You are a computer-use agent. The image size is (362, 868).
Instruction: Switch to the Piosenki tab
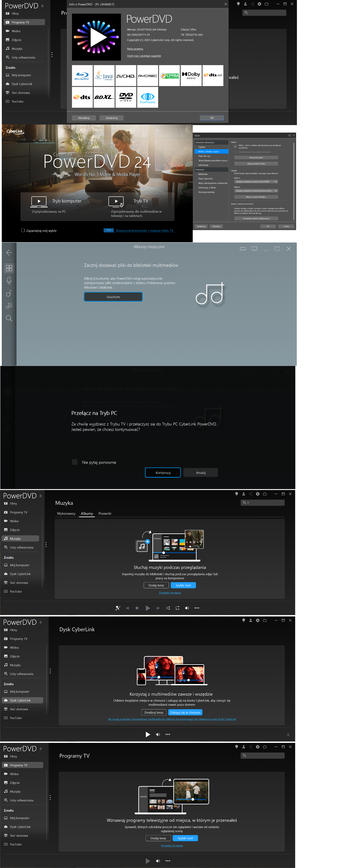pyautogui.click(x=105, y=514)
